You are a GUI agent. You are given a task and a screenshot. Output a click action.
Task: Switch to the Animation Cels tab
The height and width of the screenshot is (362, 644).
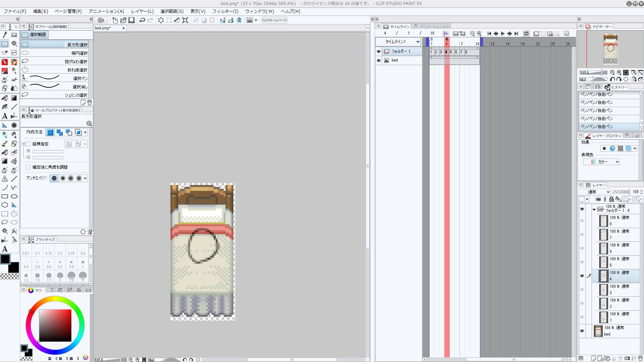(434, 27)
